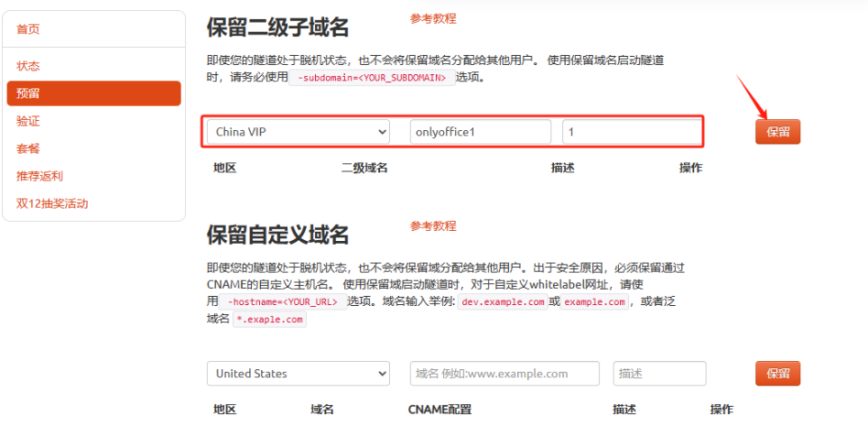This screenshot has width=868, height=448.
Task: Expand the United States region dropdown
Action: (x=298, y=374)
